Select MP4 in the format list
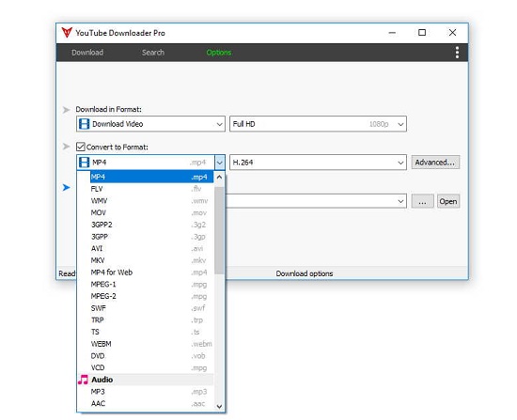The width and height of the screenshot is (517, 420). click(151, 177)
